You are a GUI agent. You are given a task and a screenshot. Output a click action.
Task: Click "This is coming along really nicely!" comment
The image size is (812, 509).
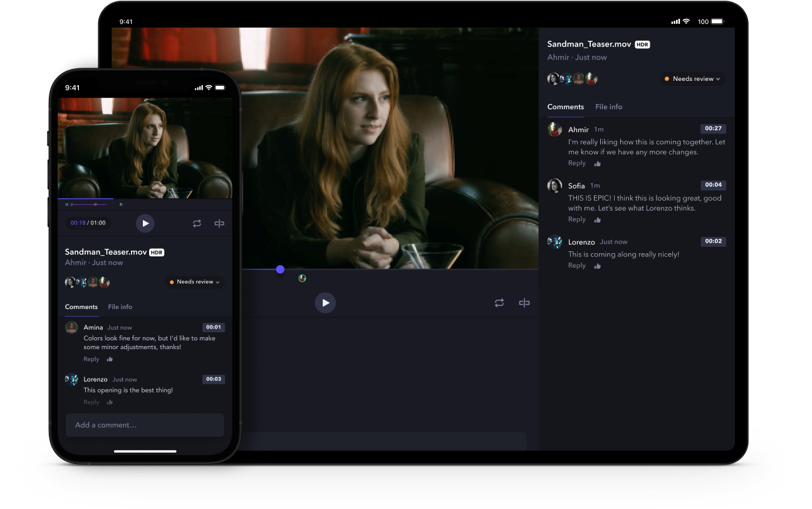coord(623,255)
